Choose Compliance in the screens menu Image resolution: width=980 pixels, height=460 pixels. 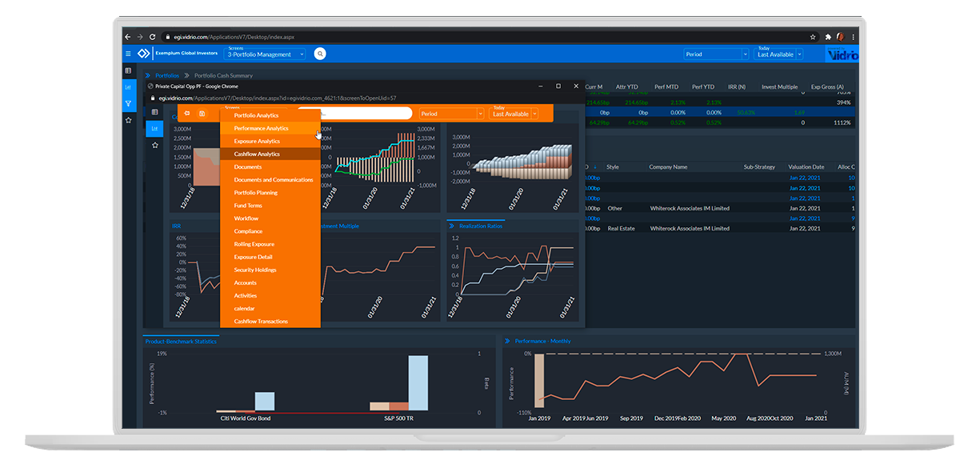click(270, 231)
